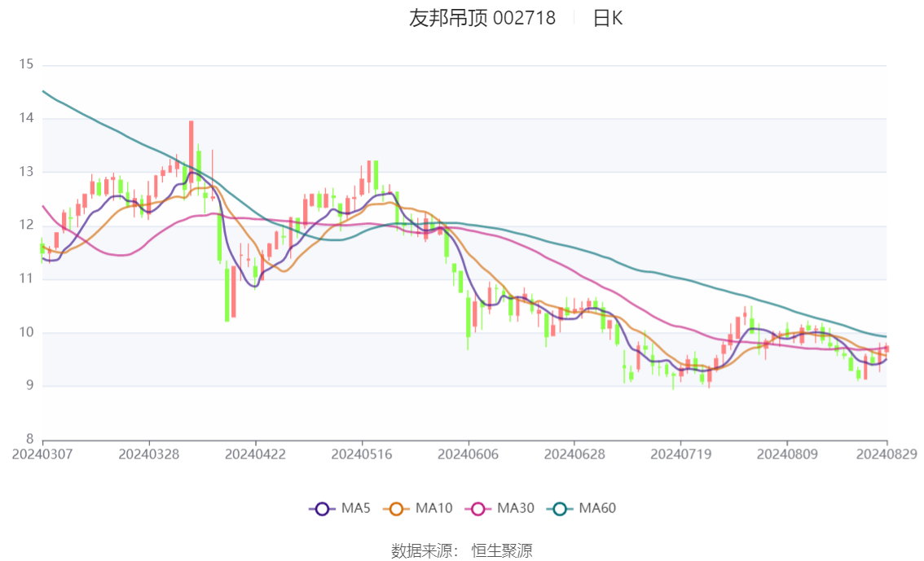Click the chart title 友邦吊顶 002718

[x=482, y=18]
